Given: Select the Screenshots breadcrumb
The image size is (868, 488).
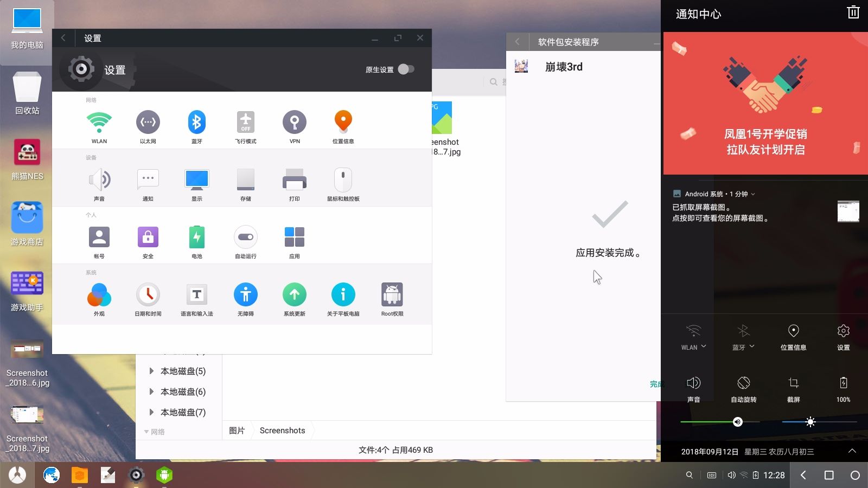Looking at the screenshot, I should pos(282,430).
